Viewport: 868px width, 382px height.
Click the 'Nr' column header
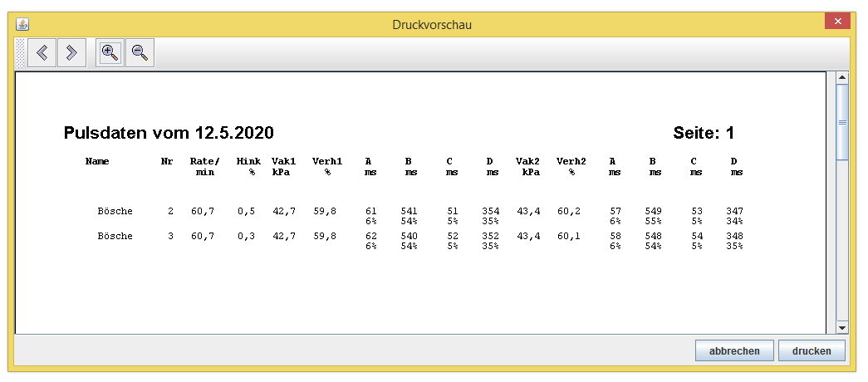click(167, 162)
